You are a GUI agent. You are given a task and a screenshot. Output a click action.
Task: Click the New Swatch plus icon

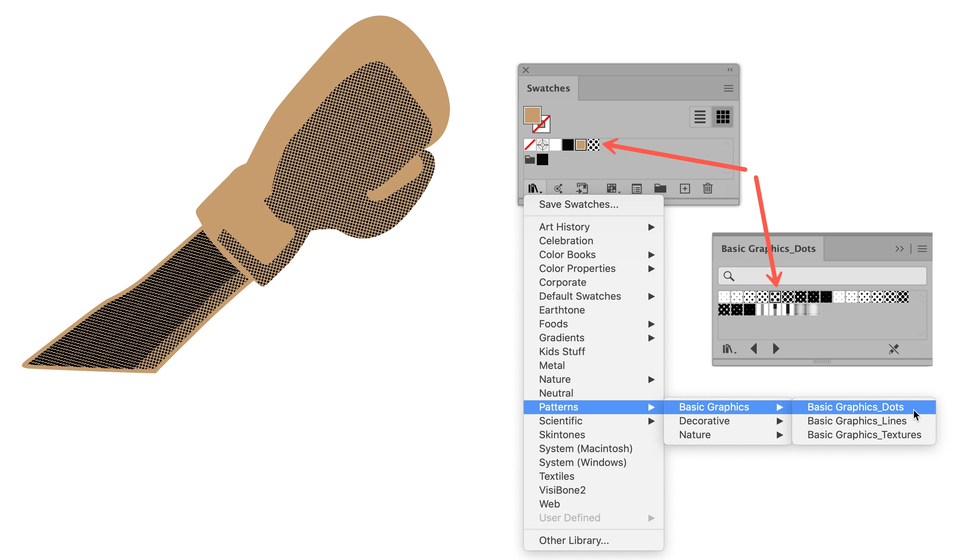pos(685,188)
